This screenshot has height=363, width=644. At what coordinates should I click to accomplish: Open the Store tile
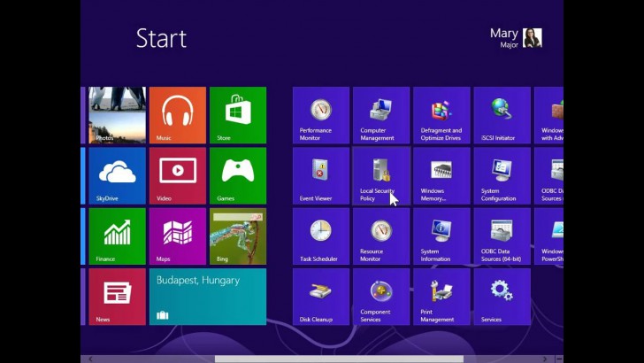click(238, 115)
